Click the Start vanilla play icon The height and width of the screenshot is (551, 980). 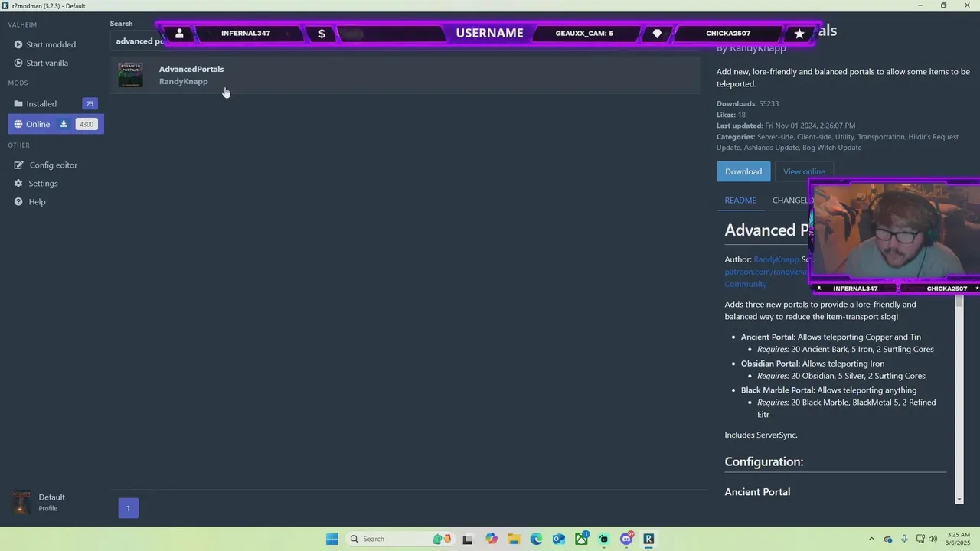pyautogui.click(x=18, y=63)
